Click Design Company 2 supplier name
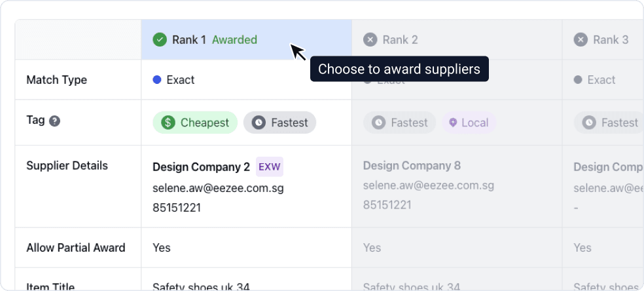 (x=201, y=166)
